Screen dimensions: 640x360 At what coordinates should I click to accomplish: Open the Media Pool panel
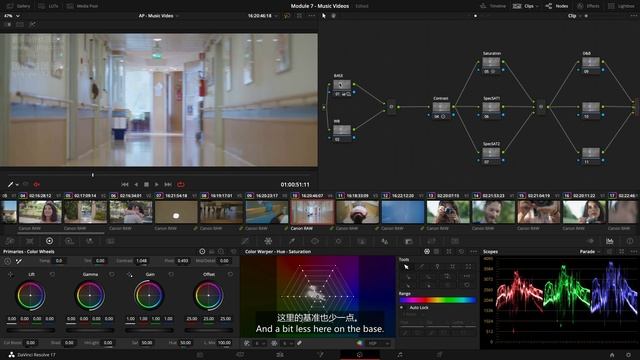coord(82,6)
